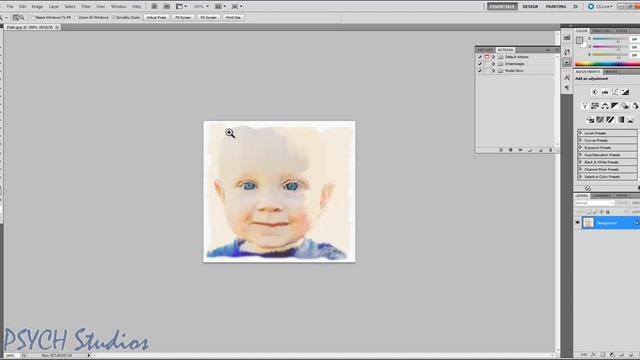
Task: Expand Selective Color Presets list
Action: pos(580,177)
